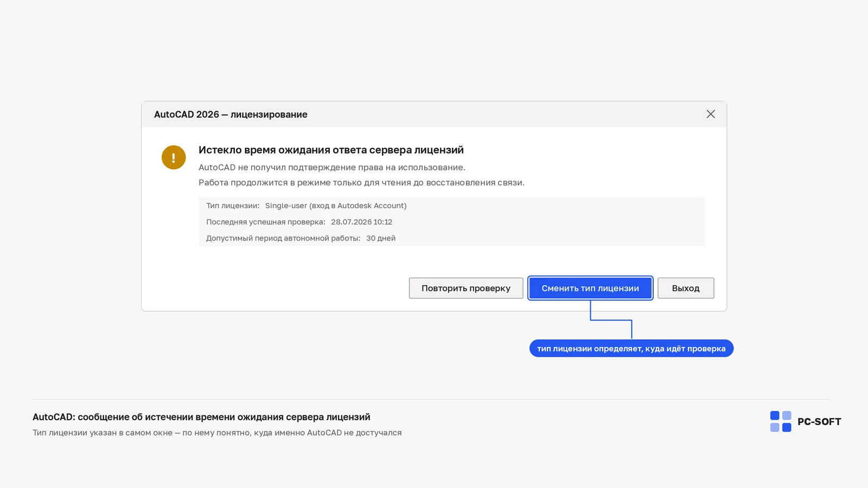Click the label "Последняя успешная проверка:"

point(266,222)
